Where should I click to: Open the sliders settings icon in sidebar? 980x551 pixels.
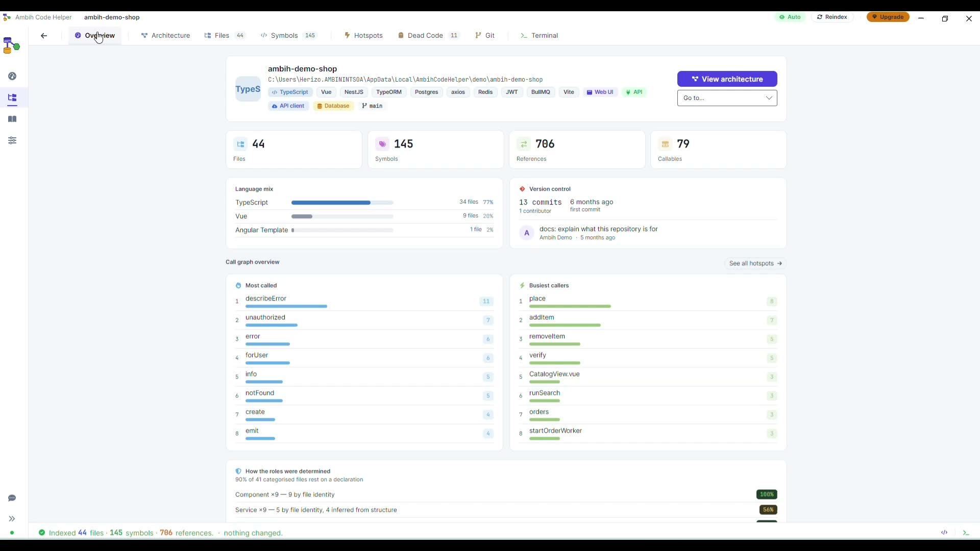click(x=12, y=140)
